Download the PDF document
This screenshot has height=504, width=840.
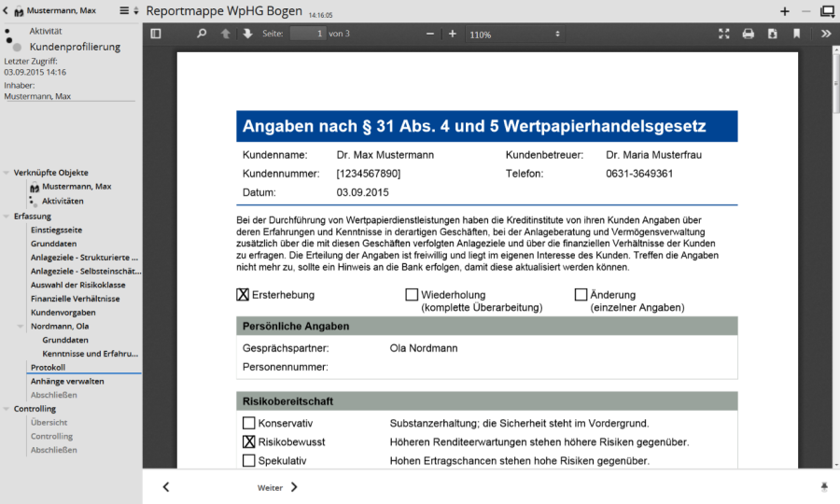coord(772,34)
